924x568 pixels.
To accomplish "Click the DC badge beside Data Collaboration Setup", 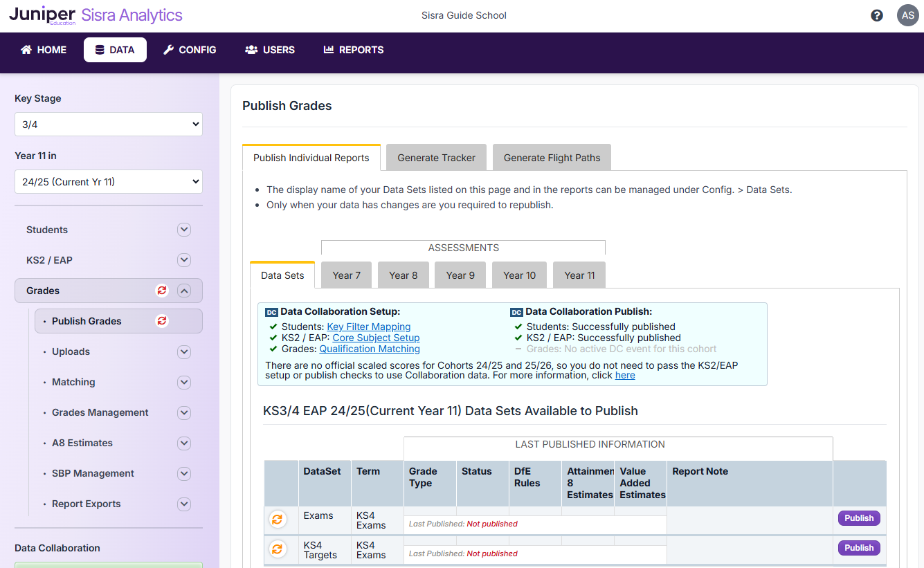I will [271, 312].
